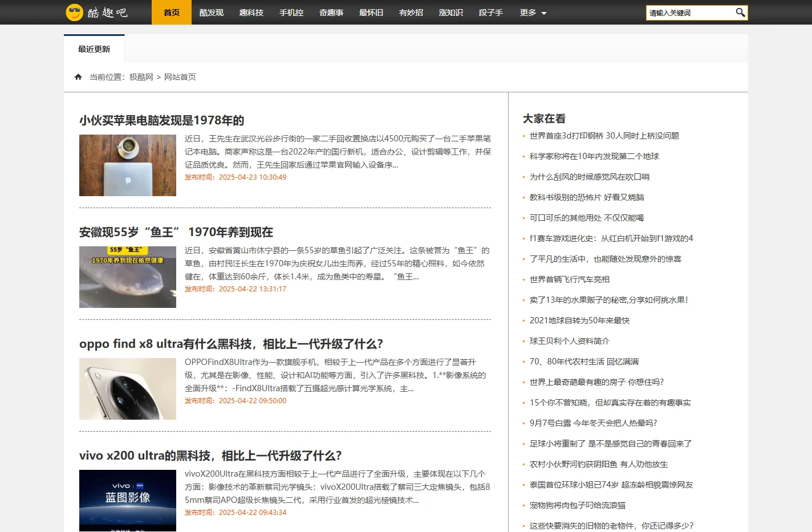
Task: Open 宠物狗将肉包子叼给流浪猫 link
Action: (578, 505)
